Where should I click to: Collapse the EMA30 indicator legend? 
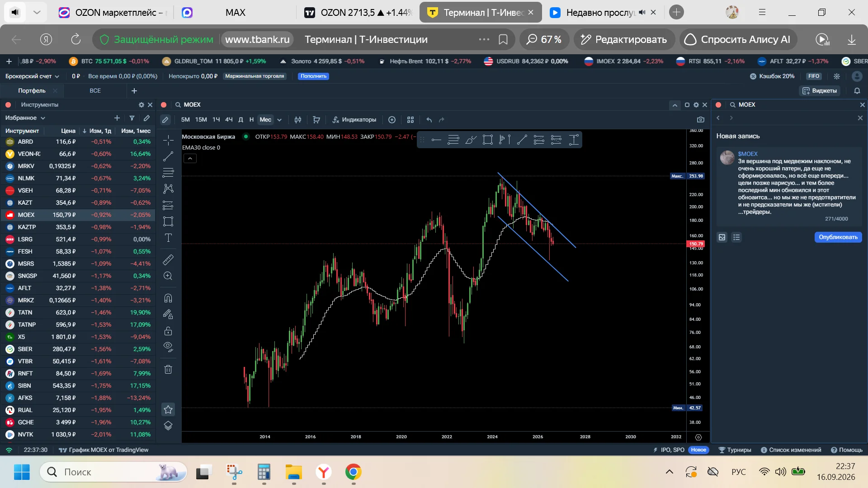190,159
